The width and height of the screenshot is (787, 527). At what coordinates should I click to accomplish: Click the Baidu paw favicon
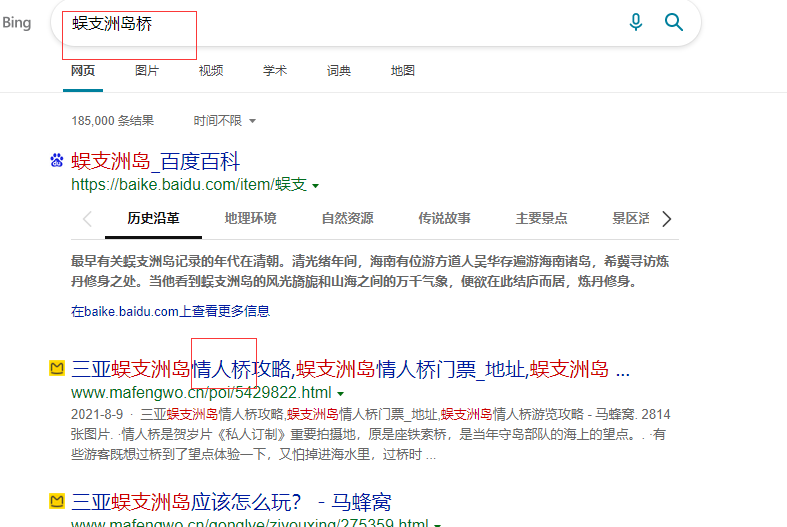[57, 161]
